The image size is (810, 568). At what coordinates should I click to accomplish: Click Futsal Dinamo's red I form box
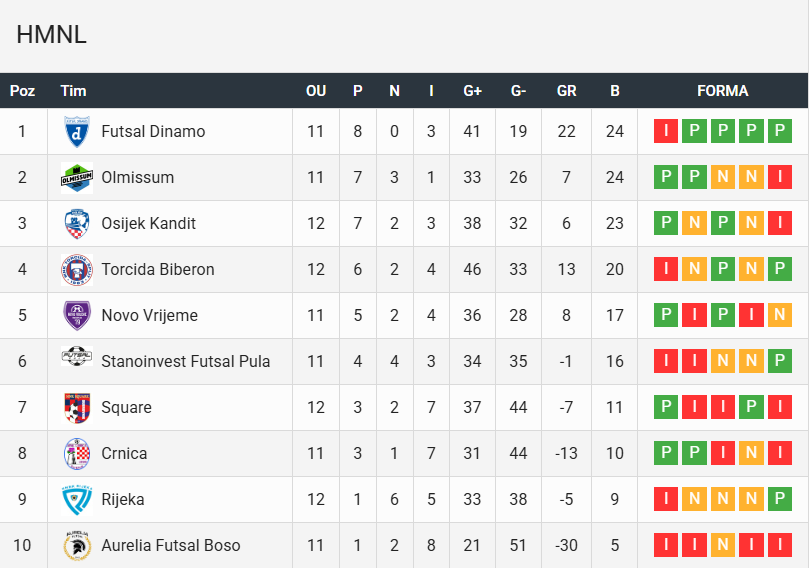665,131
